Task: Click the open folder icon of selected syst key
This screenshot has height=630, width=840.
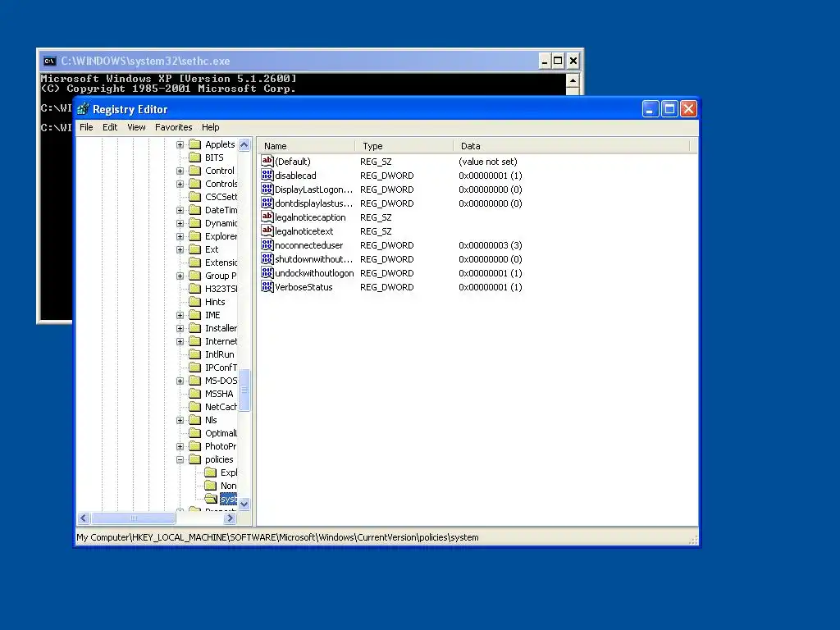Action: click(x=211, y=499)
